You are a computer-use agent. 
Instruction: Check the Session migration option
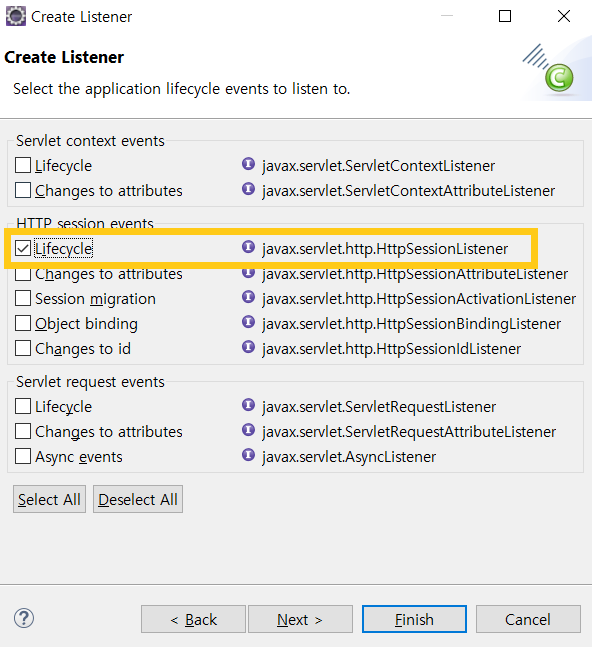23,298
